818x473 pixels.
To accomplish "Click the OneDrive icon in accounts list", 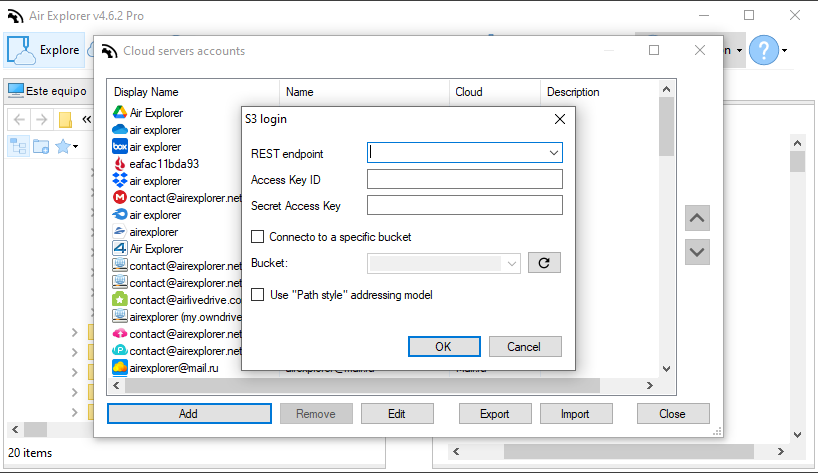I will (x=120, y=129).
